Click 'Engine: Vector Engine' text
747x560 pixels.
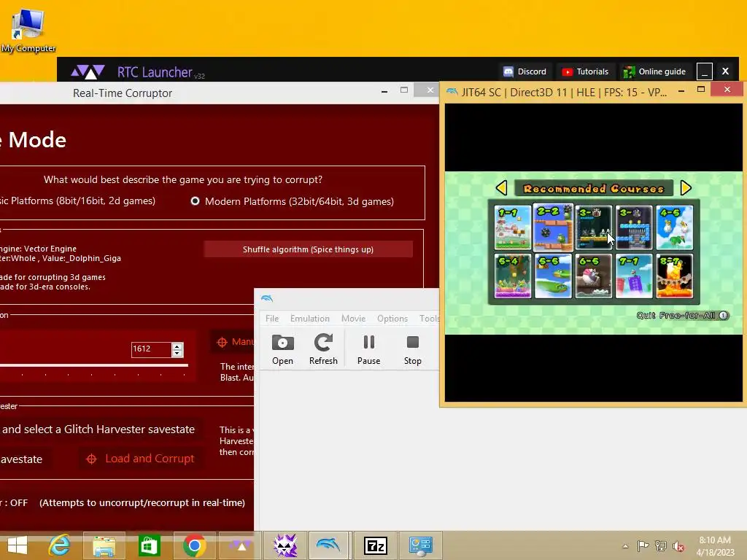click(38, 249)
